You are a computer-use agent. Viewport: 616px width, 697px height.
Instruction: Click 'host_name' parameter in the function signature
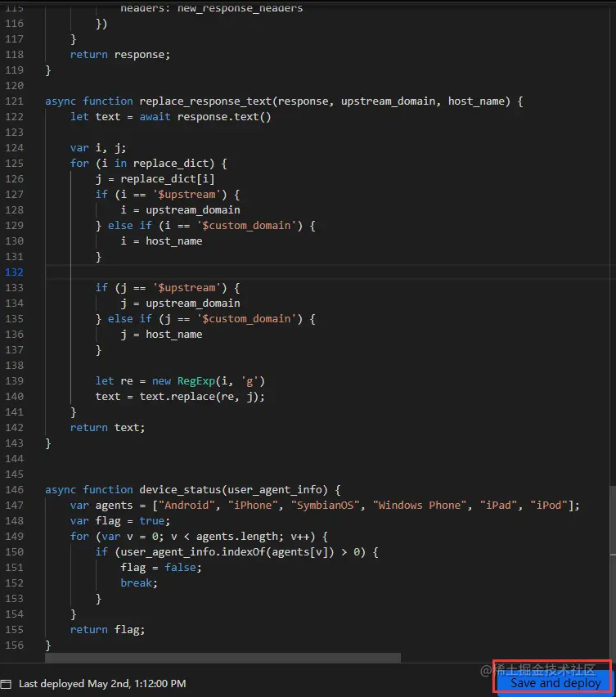[x=476, y=101]
